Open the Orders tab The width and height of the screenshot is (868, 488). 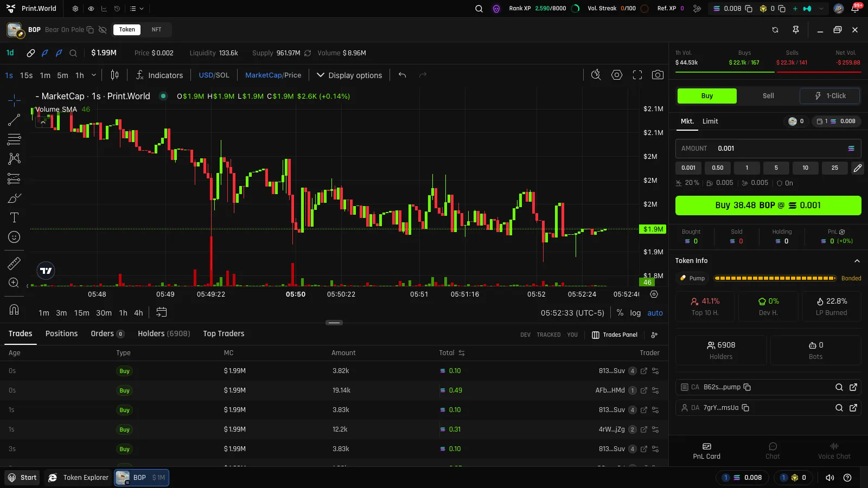(x=107, y=333)
